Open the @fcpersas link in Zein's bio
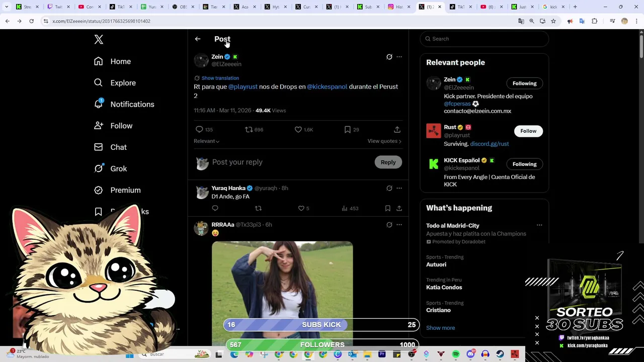Viewport: 644px width, 362px height. click(457, 104)
